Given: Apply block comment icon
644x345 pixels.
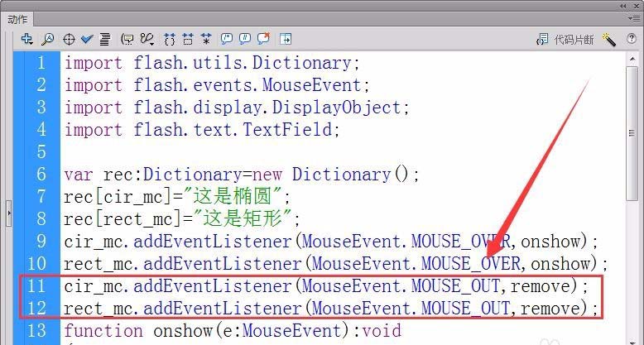Looking at the screenshot, I should click(226, 39).
